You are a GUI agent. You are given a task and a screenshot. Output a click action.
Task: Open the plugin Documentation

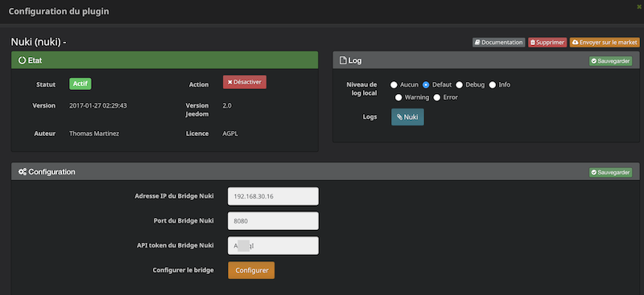coord(498,43)
